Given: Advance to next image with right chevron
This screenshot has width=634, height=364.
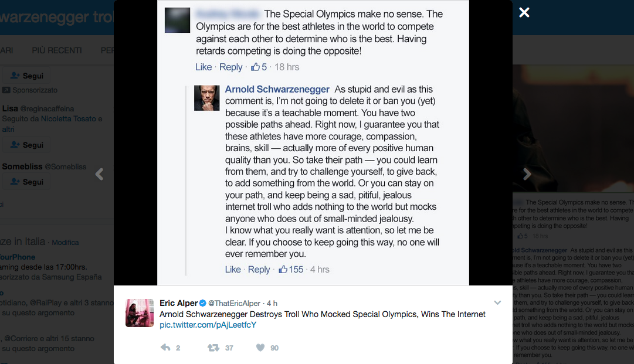Looking at the screenshot, I should [527, 174].
